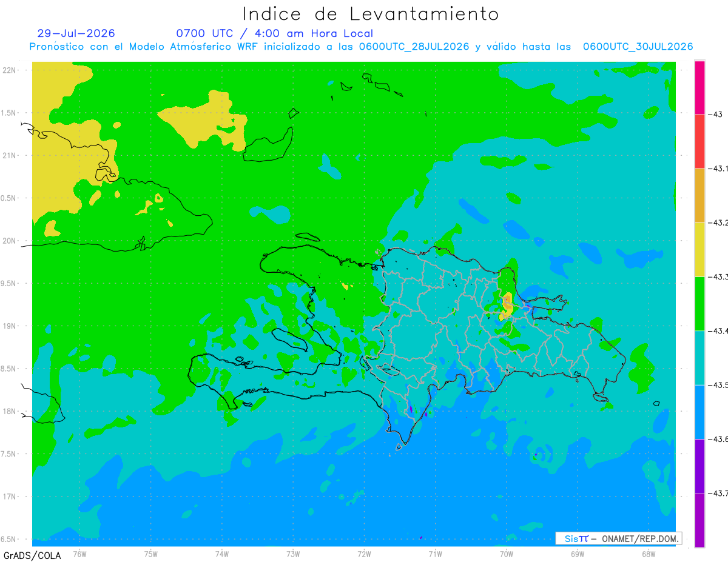Click the "72W" longitude label
The image size is (728, 562).
(x=364, y=554)
